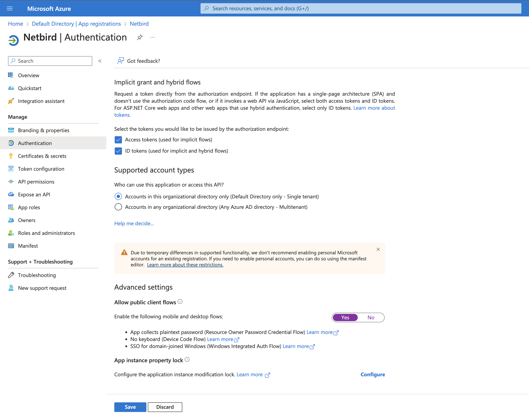The width and height of the screenshot is (529, 420).
Task: Dismiss the personal accounts warning banner
Action: coord(378,249)
